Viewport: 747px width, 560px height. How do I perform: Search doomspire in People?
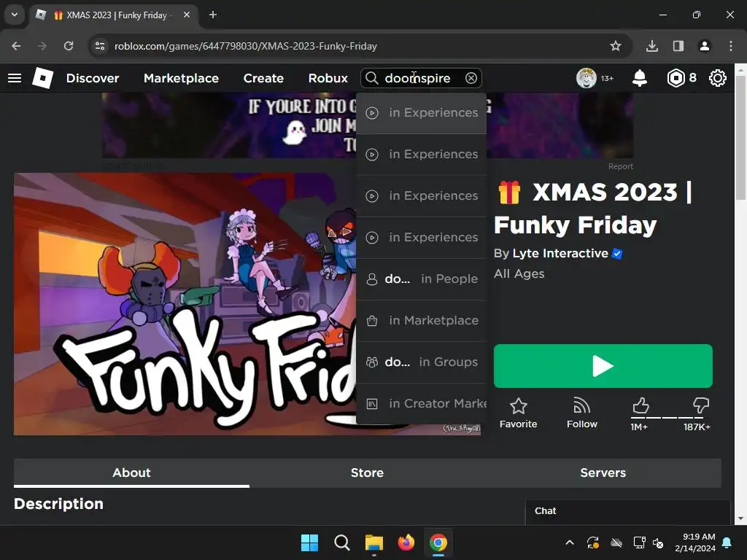tap(421, 279)
